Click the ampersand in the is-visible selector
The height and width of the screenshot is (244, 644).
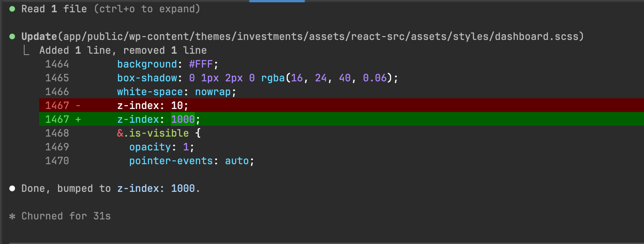point(120,133)
